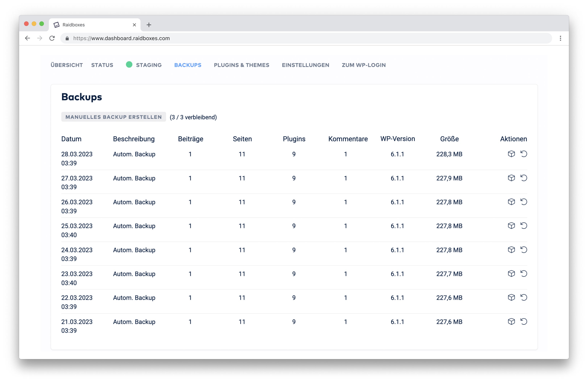Restore the backup from 25.03.2023
588x382 pixels.
tap(524, 226)
